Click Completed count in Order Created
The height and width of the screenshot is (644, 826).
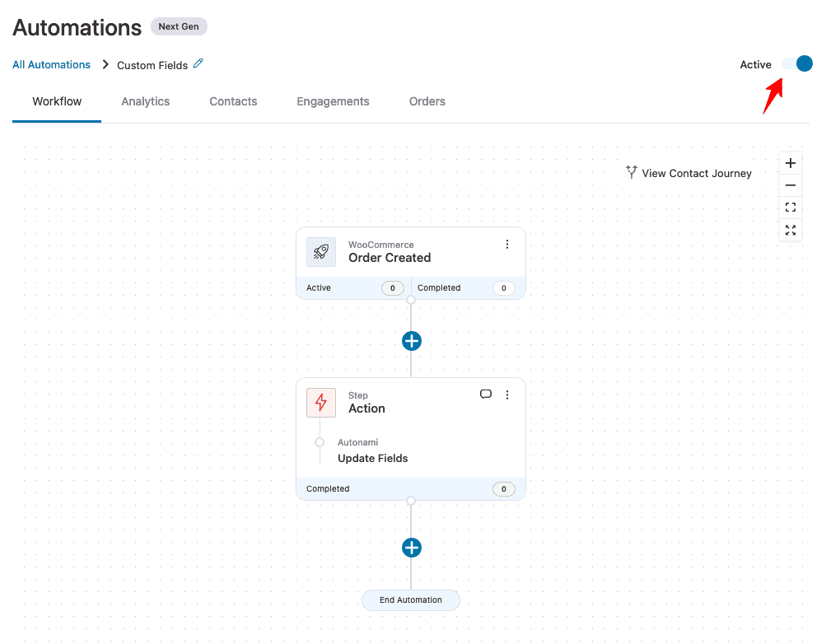click(x=504, y=288)
